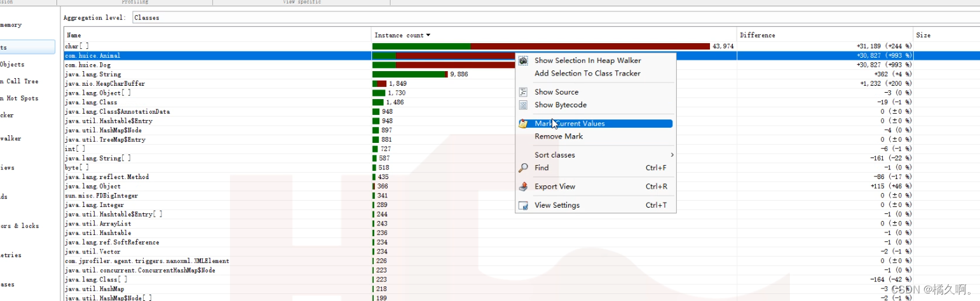
Task: Click the Export View icon
Action: [523, 187]
